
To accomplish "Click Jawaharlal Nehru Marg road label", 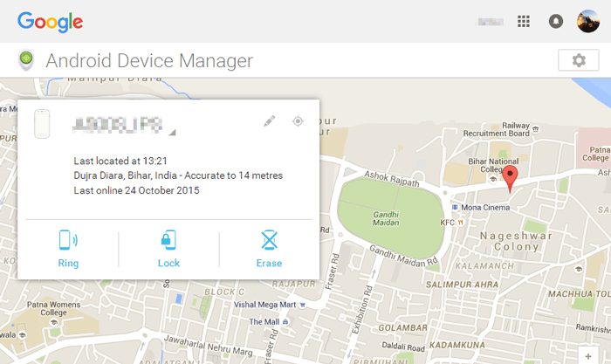I will click(208, 346).
